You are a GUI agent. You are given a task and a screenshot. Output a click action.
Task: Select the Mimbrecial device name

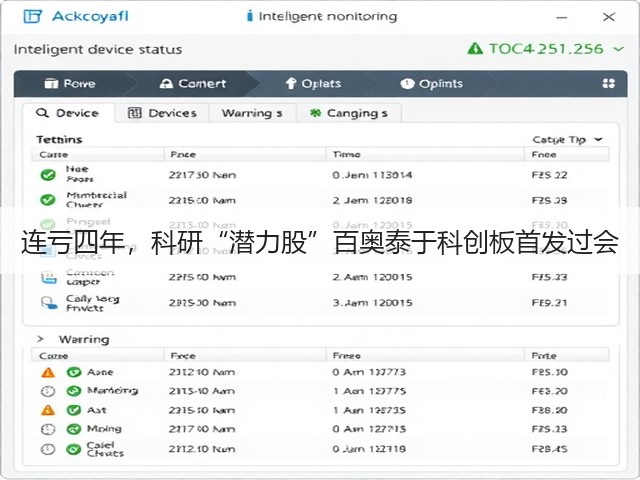(96, 200)
